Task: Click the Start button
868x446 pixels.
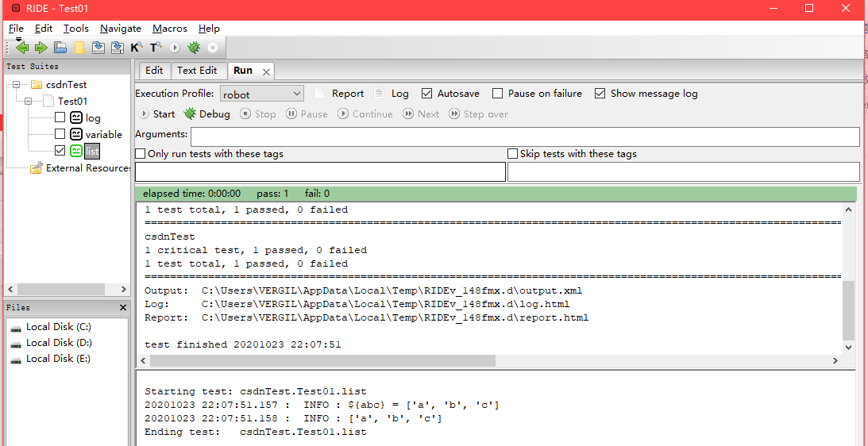Action: pyautogui.click(x=156, y=114)
